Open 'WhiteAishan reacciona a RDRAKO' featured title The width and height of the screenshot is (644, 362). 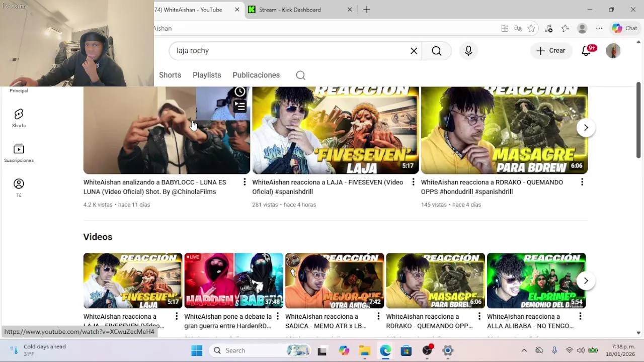click(492, 187)
